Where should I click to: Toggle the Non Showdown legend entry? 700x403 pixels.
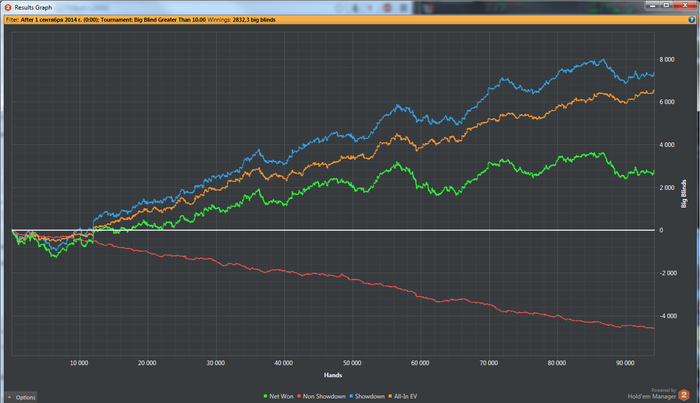tap(321, 396)
